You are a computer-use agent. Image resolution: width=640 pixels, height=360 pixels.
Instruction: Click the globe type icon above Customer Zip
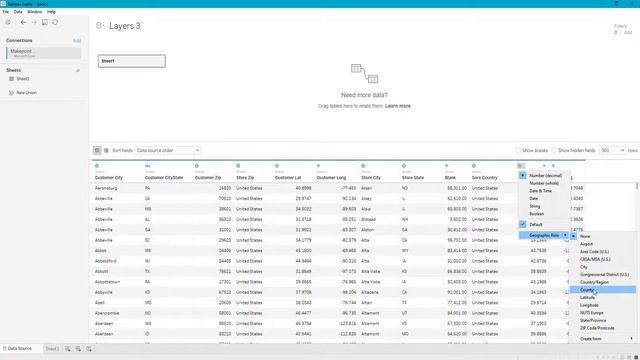coord(197,166)
